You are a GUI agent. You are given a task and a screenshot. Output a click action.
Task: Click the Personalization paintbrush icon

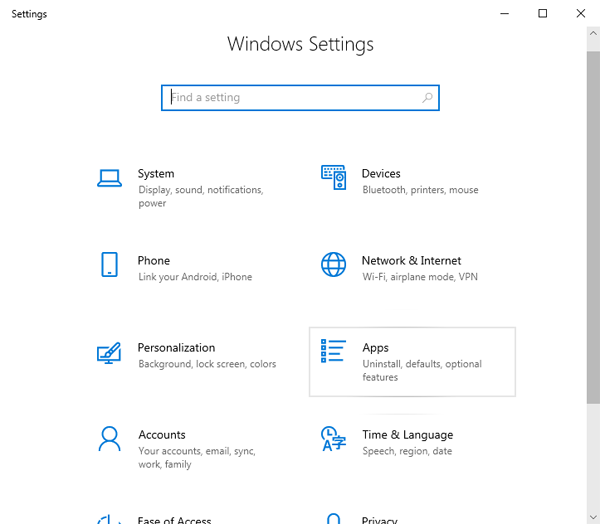pyautogui.click(x=109, y=353)
